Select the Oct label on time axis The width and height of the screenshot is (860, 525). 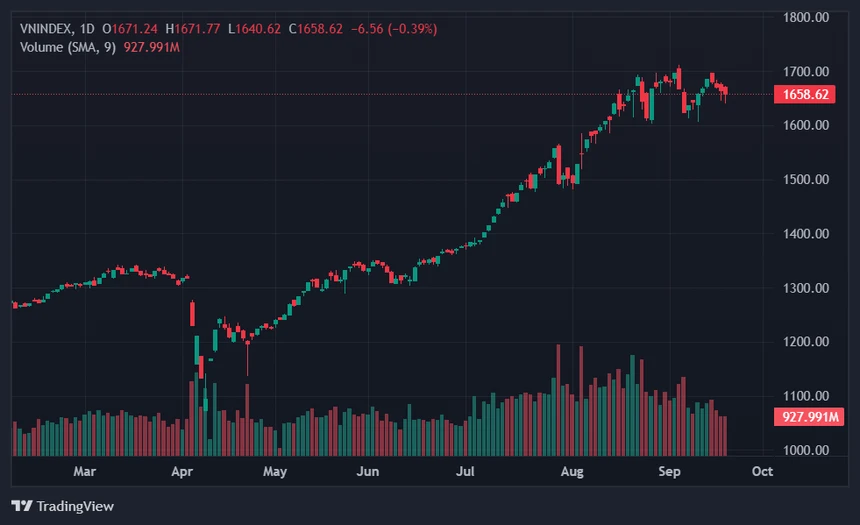[x=762, y=471]
